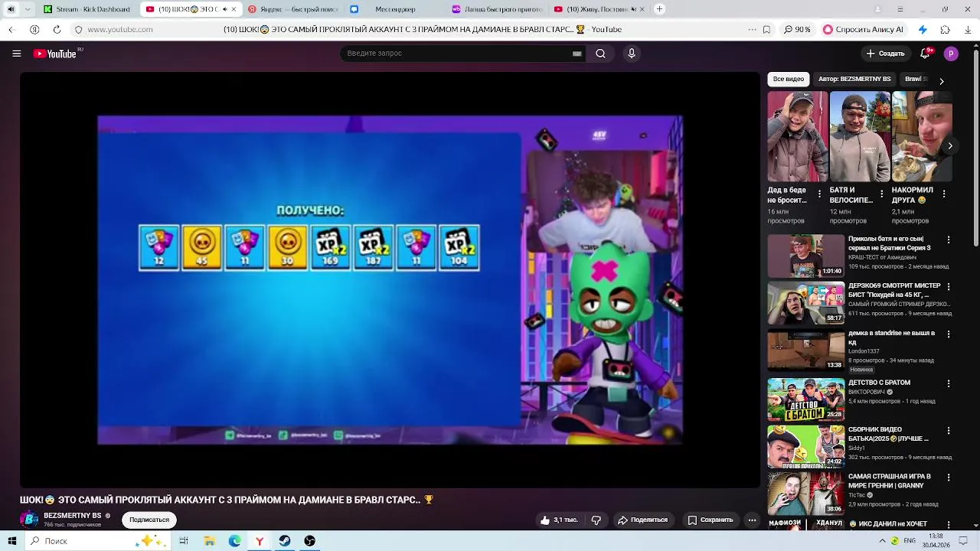The height and width of the screenshot is (551, 980).
Task: Open the Windows Start menu
Action: pos(12,541)
